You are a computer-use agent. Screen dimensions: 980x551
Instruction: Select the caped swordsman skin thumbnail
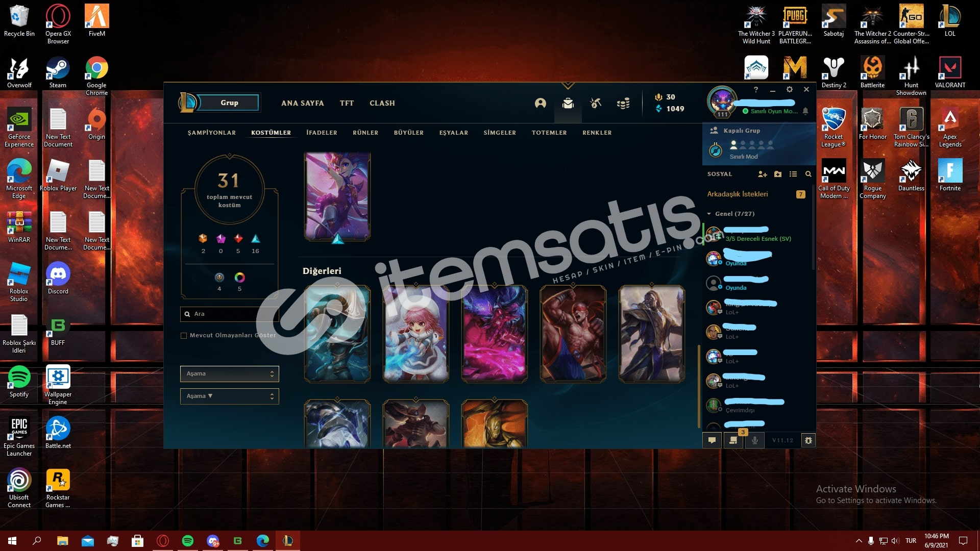[652, 334]
